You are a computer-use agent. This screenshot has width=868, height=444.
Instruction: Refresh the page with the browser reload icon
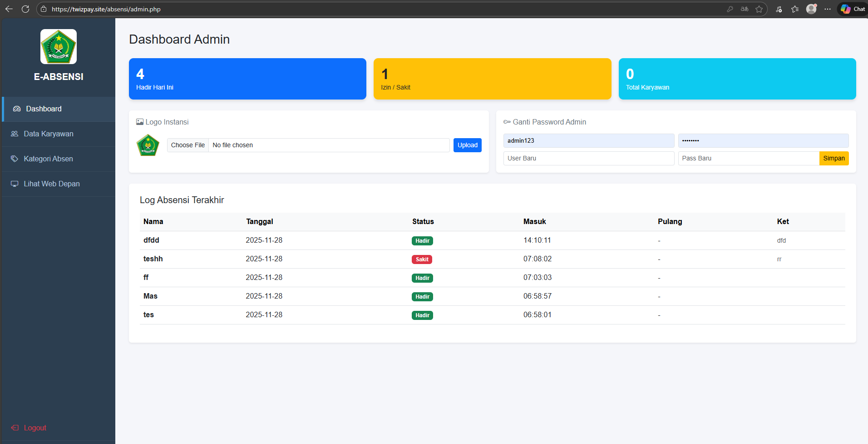tap(25, 9)
